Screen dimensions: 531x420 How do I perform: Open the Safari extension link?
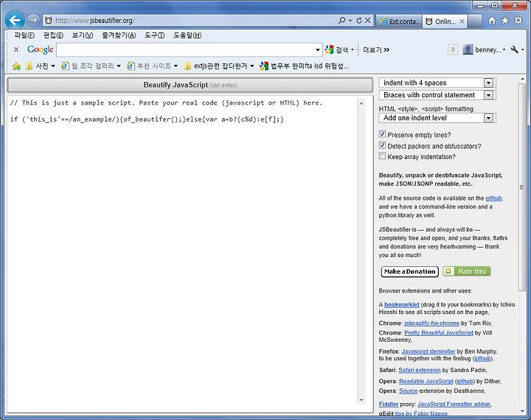pyautogui.click(x=419, y=370)
